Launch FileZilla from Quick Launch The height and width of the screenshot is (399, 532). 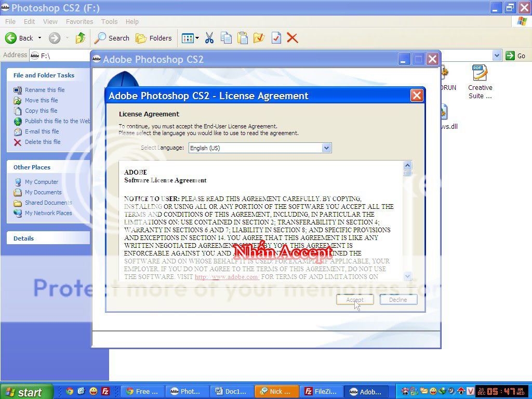[105, 392]
